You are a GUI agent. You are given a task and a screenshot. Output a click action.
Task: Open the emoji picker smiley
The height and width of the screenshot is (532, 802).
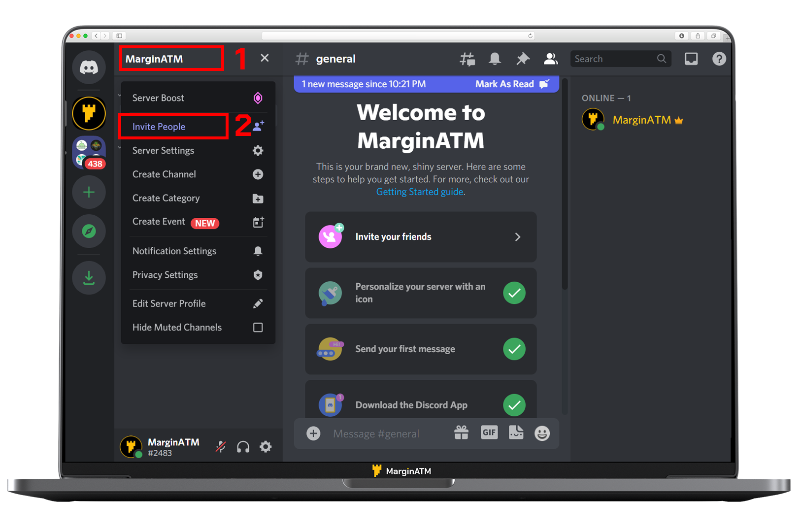542,433
